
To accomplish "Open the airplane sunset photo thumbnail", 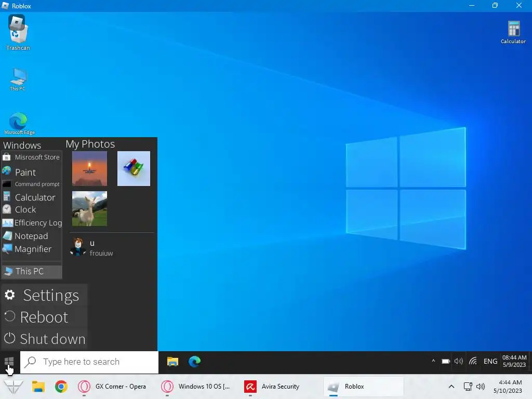I will point(89,169).
